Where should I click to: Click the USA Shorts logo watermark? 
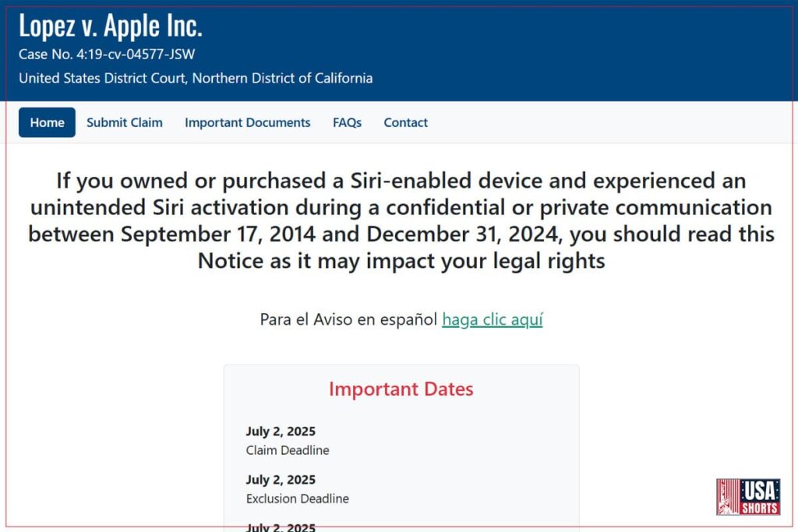748,497
